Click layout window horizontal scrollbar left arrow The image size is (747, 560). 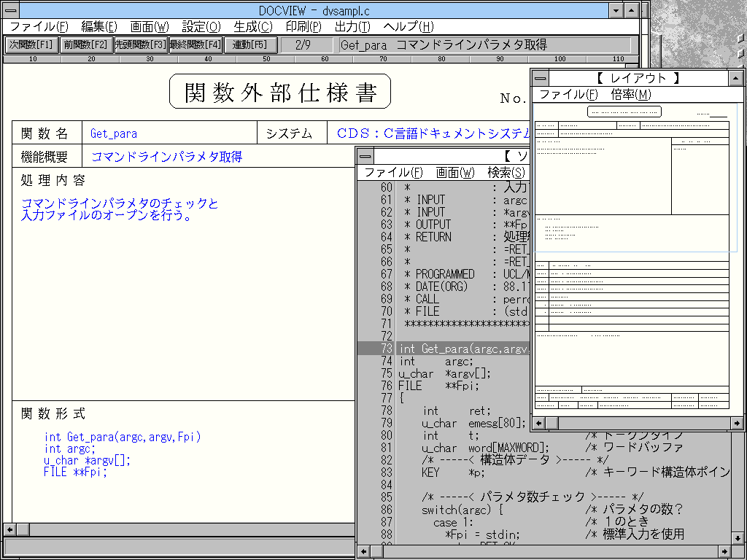click(540, 422)
